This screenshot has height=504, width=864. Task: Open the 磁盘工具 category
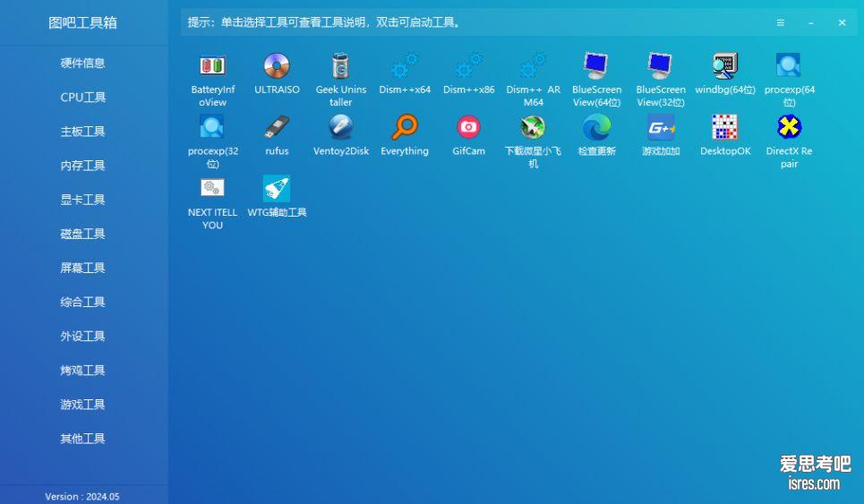click(82, 234)
